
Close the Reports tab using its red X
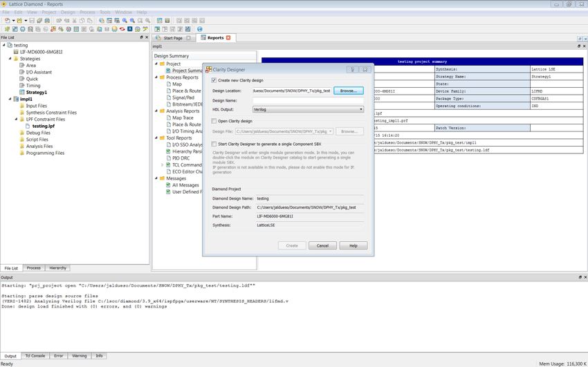click(x=228, y=37)
